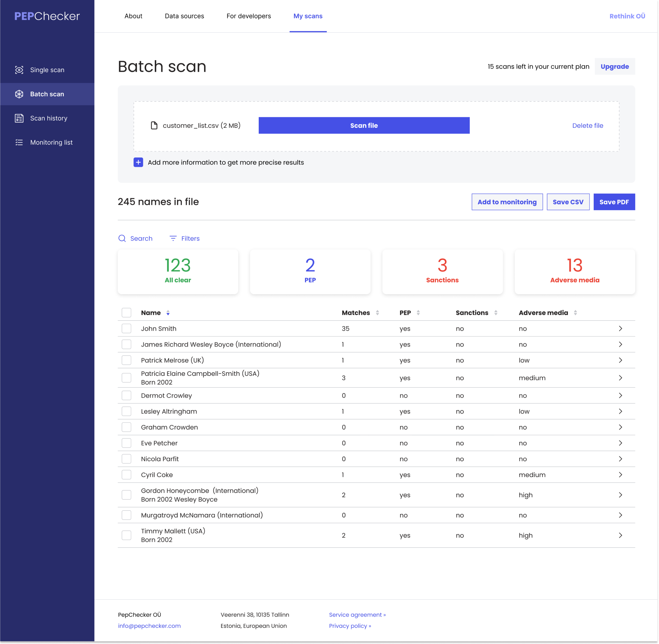Filter by the 3 Sanctions card
The image size is (659, 644).
(x=442, y=271)
